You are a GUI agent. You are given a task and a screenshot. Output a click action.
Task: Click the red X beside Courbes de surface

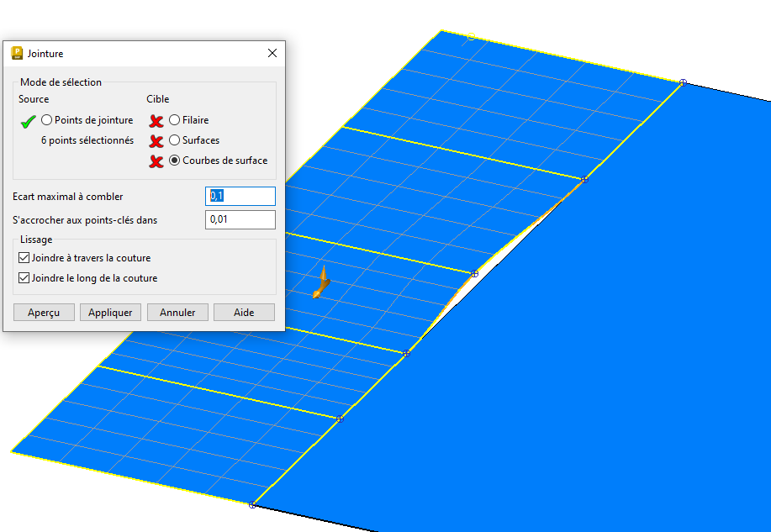tap(156, 161)
